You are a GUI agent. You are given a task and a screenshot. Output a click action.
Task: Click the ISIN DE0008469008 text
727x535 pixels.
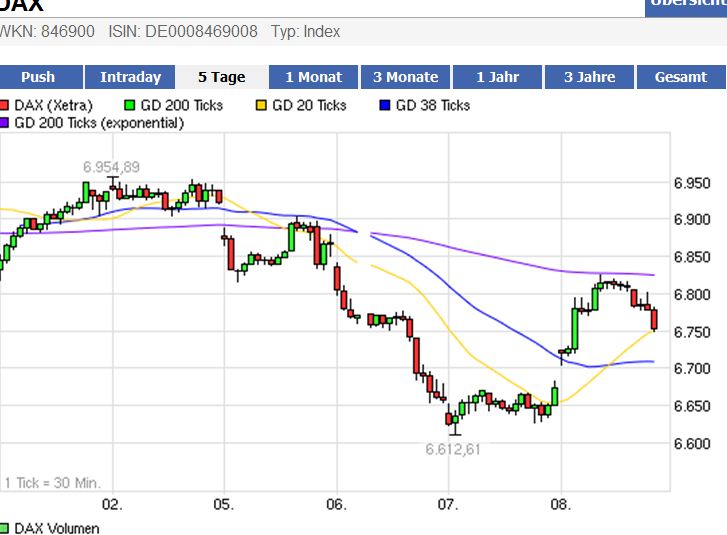click(x=183, y=32)
